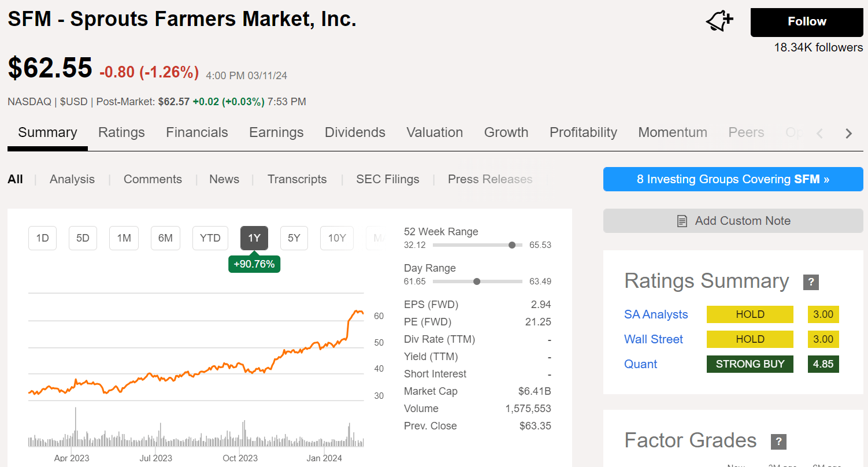
Task: Switch to the Ratings tab
Action: pyautogui.click(x=121, y=132)
